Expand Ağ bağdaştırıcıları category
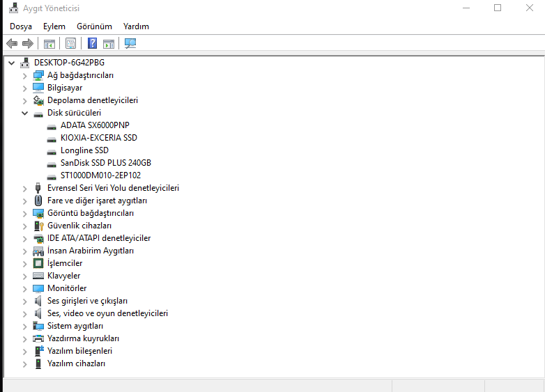Image resolution: width=545 pixels, height=392 pixels. pos(24,76)
